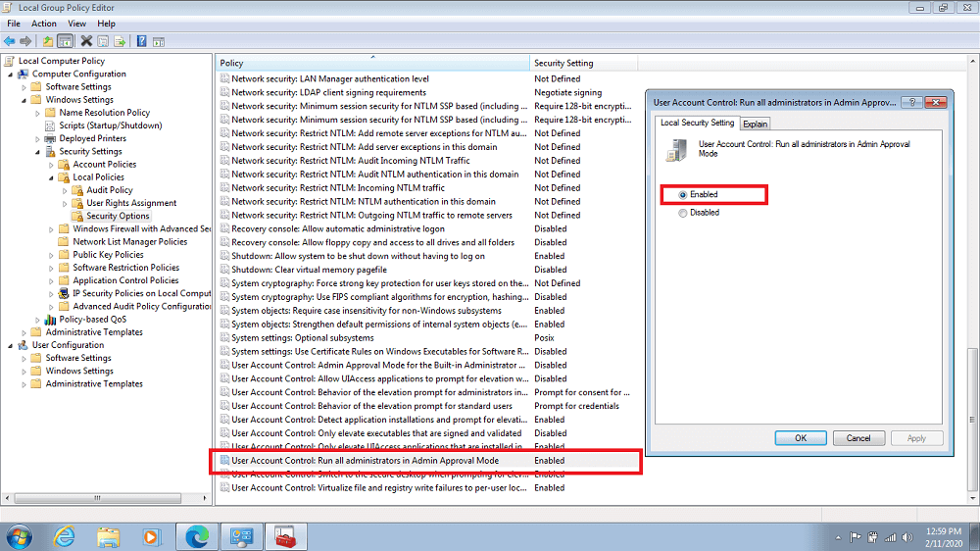Click the Apply button in dialog
The image size is (980, 551).
pyautogui.click(x=916, y=438)
